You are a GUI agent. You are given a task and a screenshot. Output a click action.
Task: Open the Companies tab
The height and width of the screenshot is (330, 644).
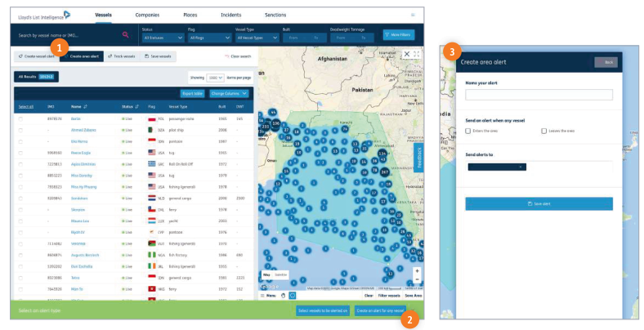click(147, 16)
